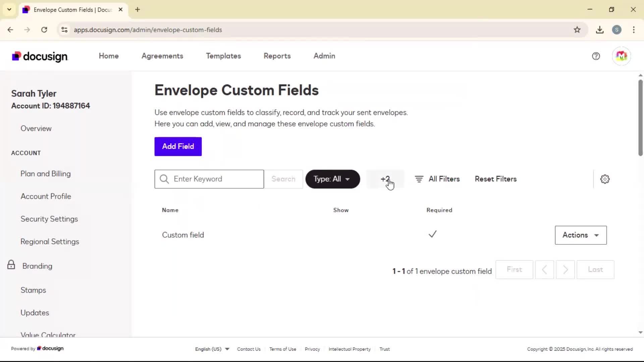
Task: Open the Admin menu
Action: point(324,56)
